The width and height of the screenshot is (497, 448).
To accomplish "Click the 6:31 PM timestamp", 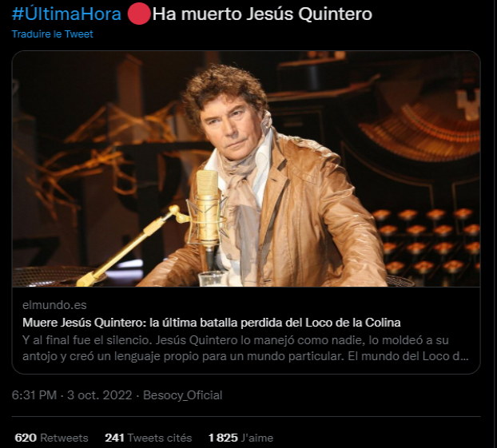I will pyautogui.click(x=34, y=395).
